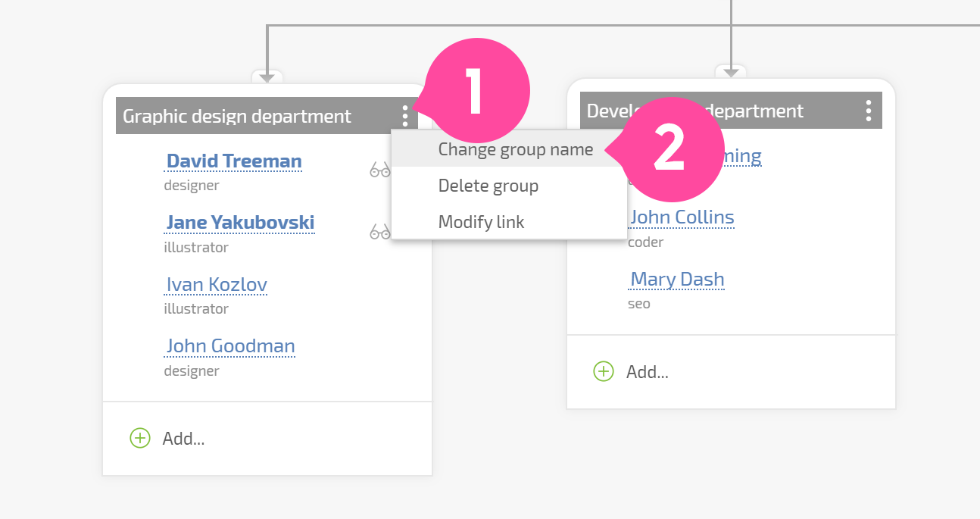Image resolution: width=980 pixels, height=519 pixels.
Task: Open Development department three-dot menu
Action: (x=869, y=111)
